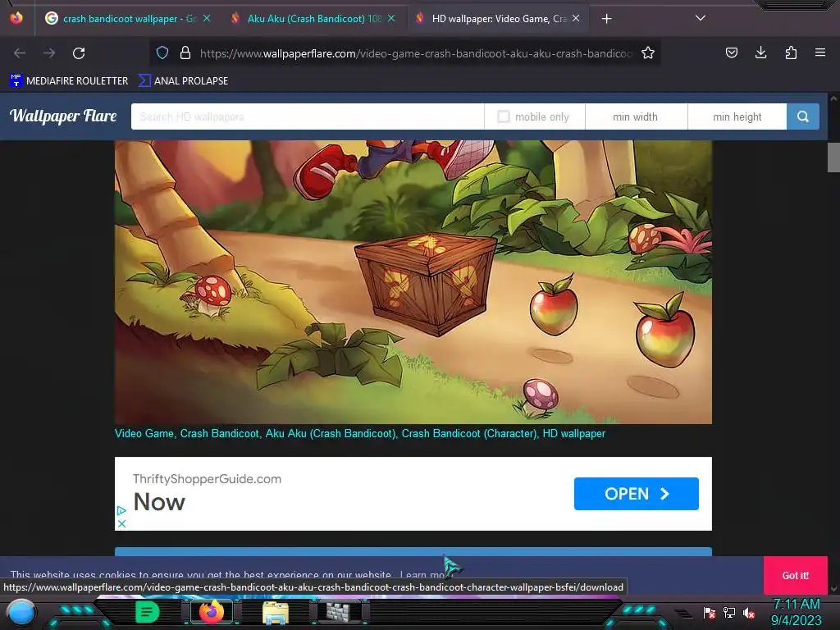Viewport: 840px width, 630px height.
Task: Click the muted volume tray icon
Action: click(749, 613)
